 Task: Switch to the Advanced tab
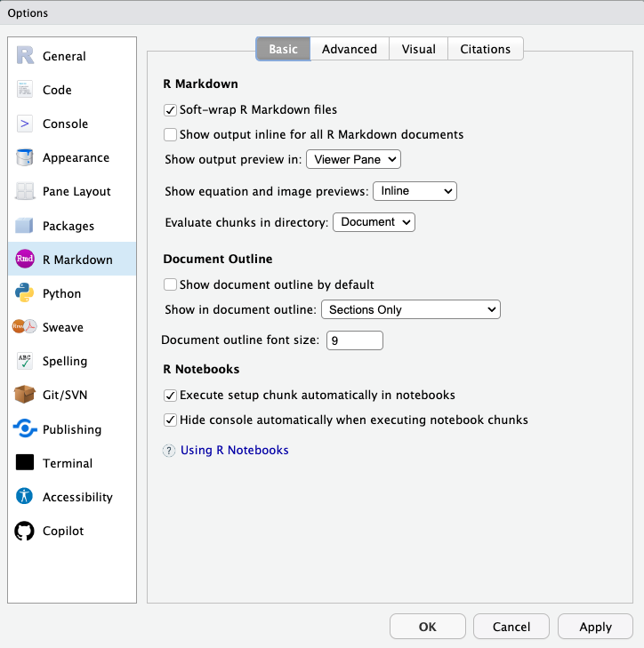point(350,49)
